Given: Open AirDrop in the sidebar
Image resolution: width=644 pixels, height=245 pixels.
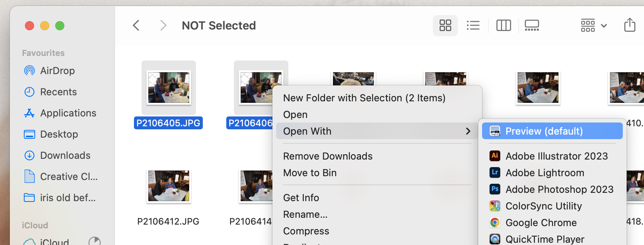Looking at the screenshot, I should 57,70.
